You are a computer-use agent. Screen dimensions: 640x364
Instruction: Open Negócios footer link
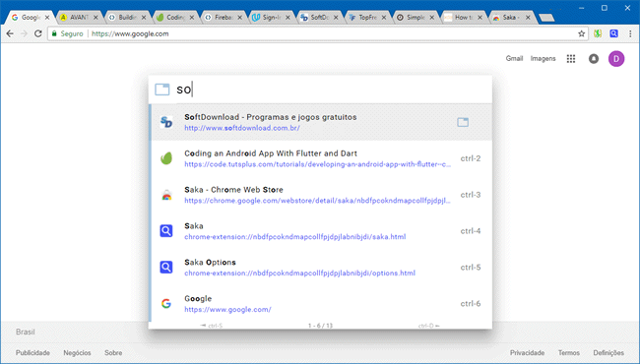coord(77,352)
